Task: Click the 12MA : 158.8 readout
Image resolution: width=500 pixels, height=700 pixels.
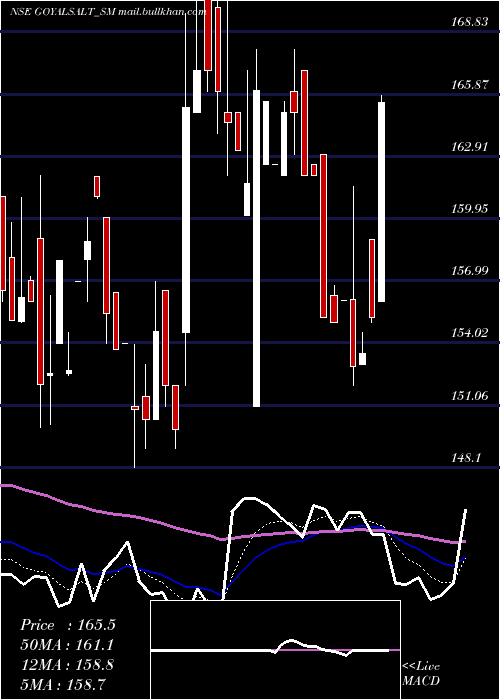Action: pyautogui.click(x=67, y=664)
